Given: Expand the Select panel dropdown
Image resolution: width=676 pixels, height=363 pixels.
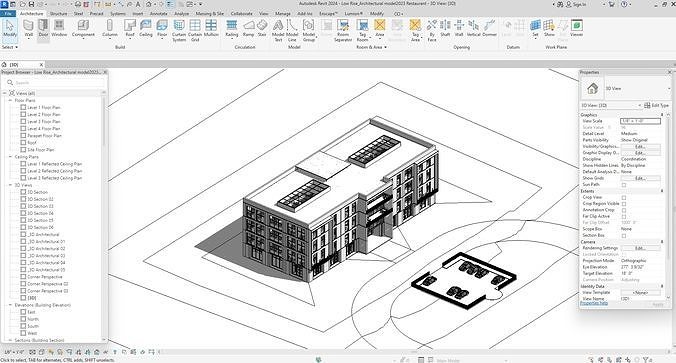Looking at the screenshot, I should click(9, 47).
